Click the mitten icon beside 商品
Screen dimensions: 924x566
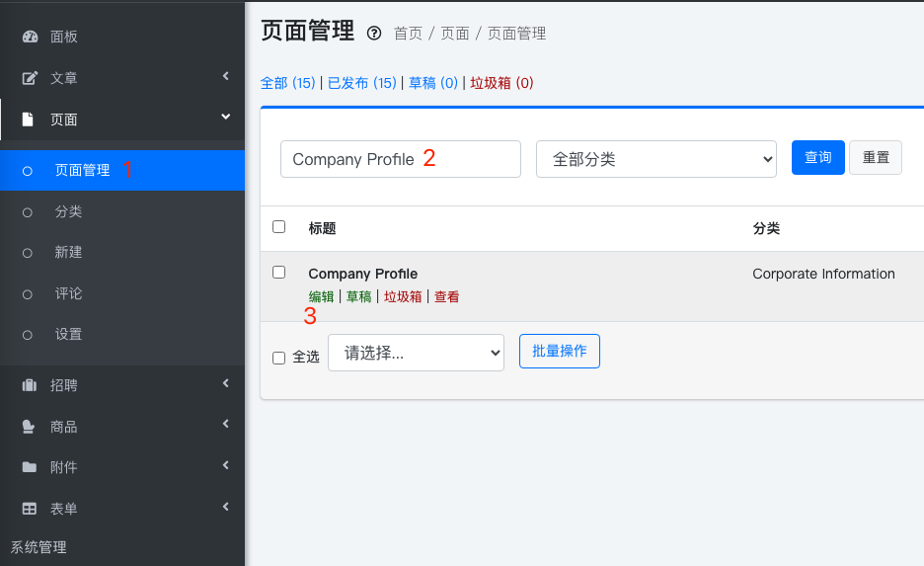coord(30,427)
